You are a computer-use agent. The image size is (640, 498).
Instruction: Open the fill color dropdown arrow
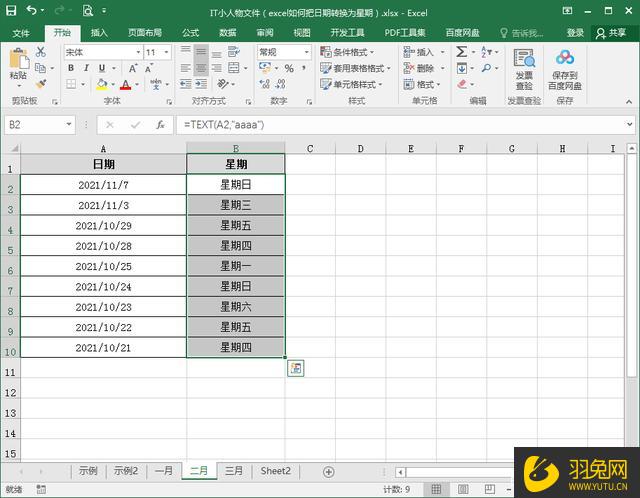click(x=113, y=84)
